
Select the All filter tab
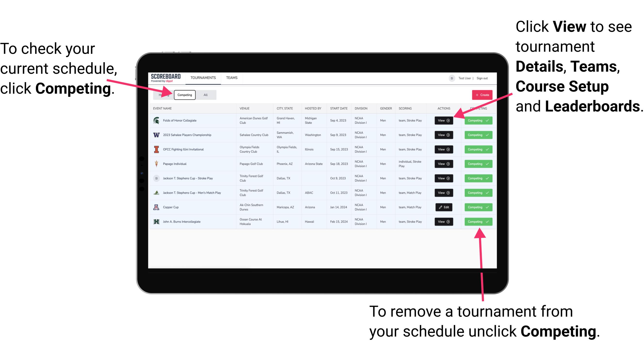(205, 95)
